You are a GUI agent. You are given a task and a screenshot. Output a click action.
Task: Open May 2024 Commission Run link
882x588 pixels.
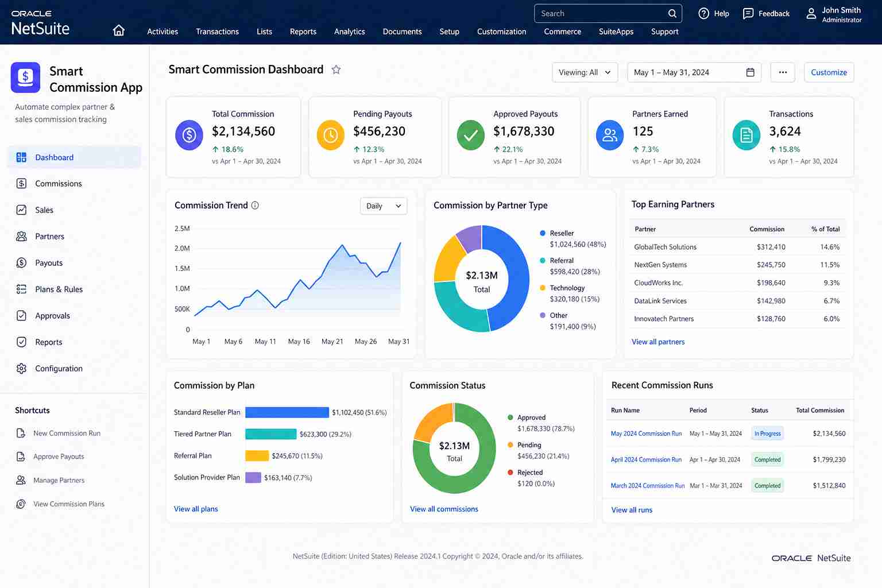[x=647, y=434]
